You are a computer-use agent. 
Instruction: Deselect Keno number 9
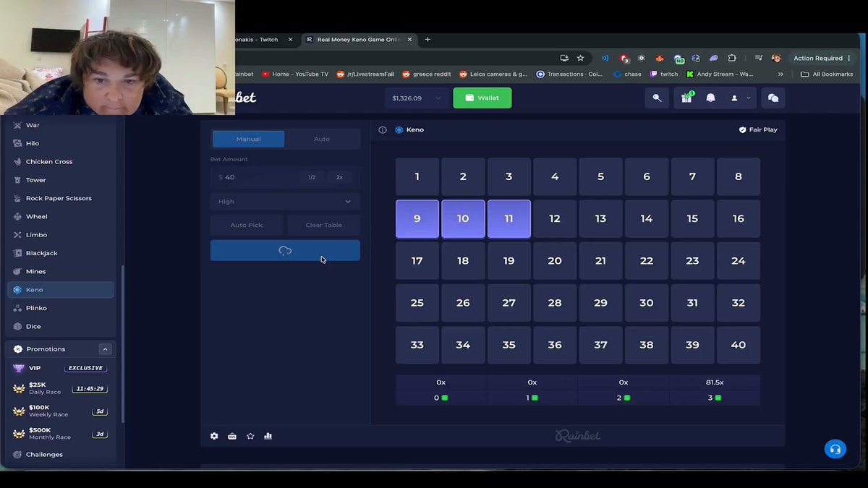point(417,219)
